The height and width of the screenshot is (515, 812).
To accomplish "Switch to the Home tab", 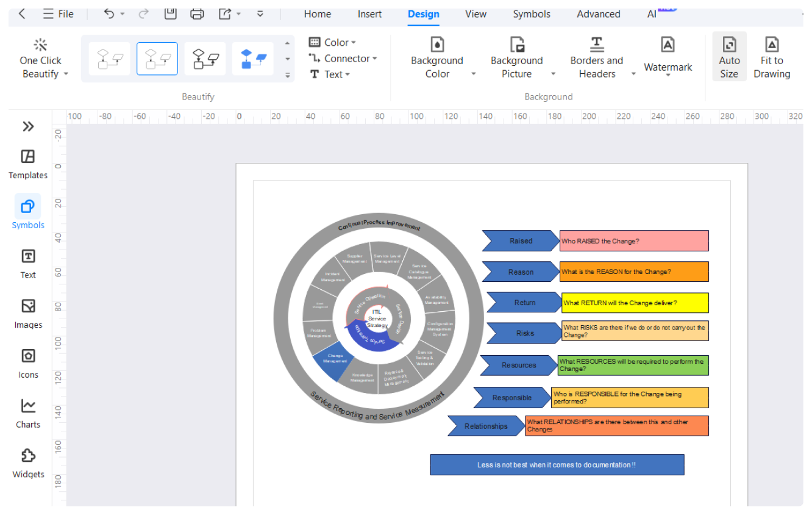I will [x=318, y=14].
